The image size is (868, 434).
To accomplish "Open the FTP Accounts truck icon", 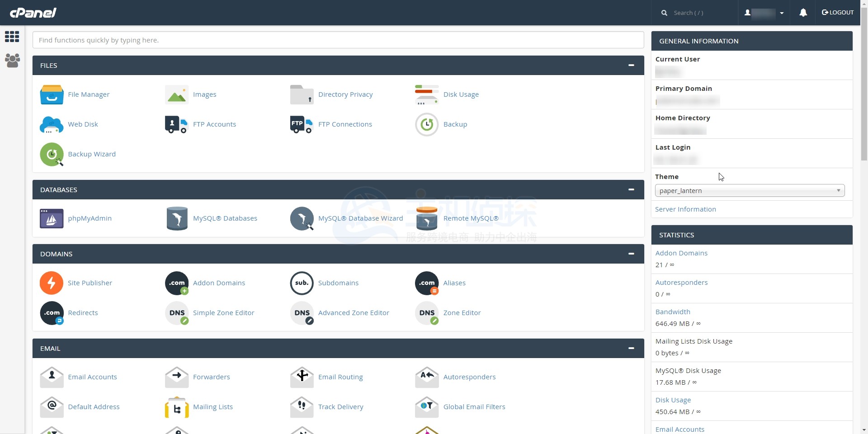I will 176,124.
